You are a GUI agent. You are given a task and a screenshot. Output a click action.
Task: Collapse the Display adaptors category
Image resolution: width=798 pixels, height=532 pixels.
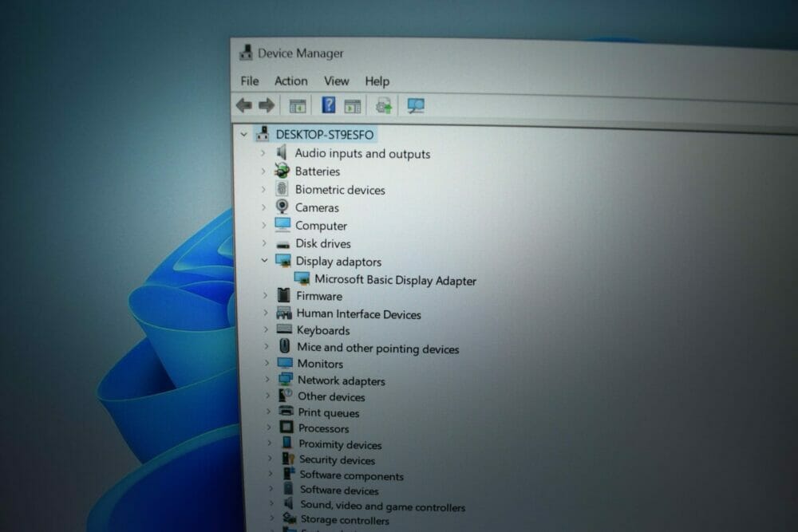tap(264, 260)
